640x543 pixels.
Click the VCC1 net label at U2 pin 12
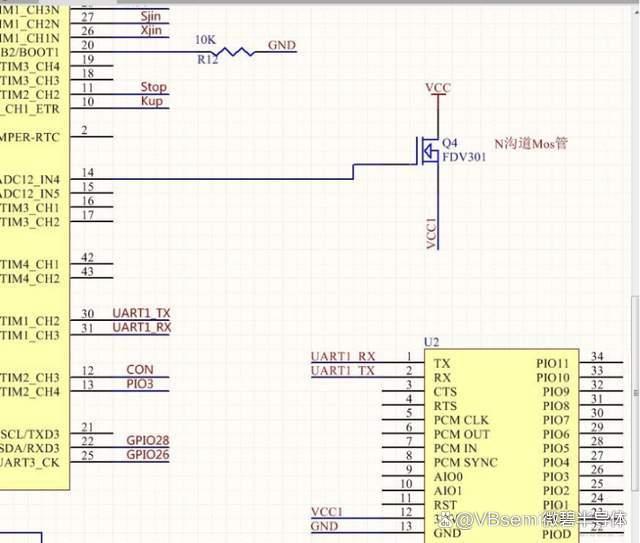[327, 512]
